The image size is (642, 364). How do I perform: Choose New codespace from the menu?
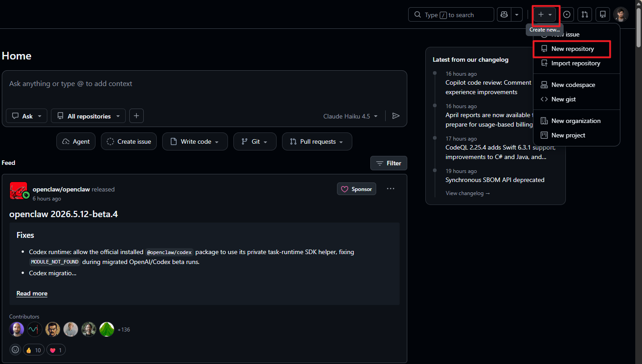pos(577,85)
